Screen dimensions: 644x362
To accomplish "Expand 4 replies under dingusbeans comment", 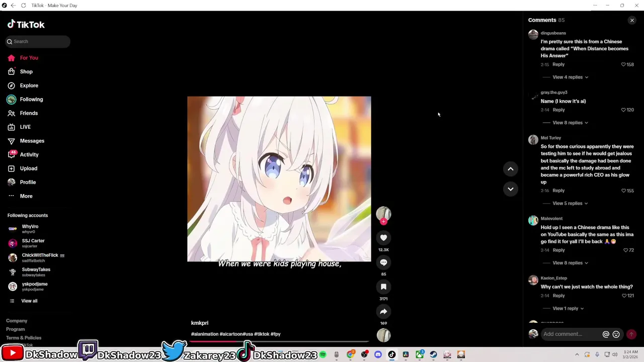I will (570, 77).
